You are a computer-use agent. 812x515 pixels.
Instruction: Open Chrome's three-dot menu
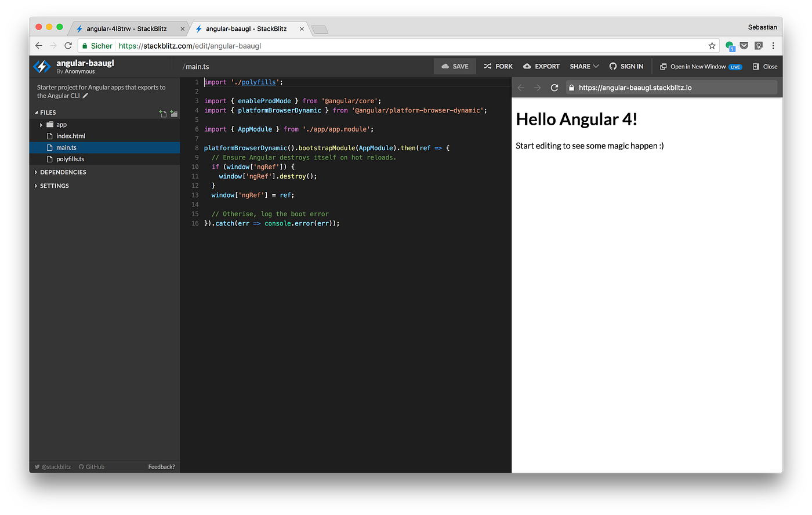click(773, 45)
